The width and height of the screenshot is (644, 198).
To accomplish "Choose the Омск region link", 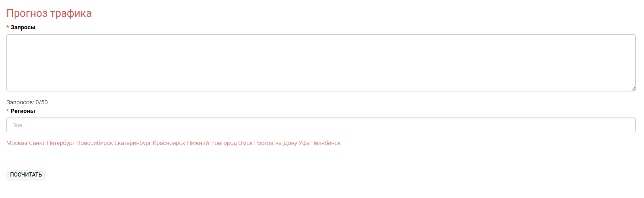I will point(245,143).
